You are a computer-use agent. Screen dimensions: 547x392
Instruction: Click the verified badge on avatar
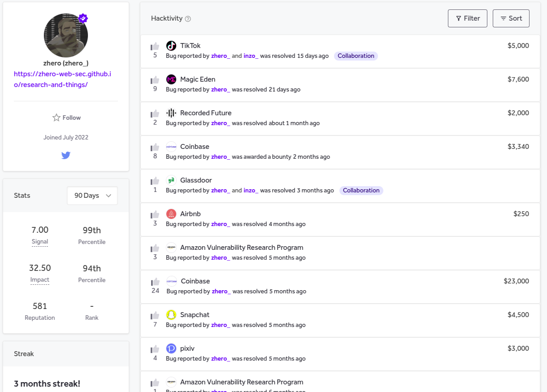tap(83, 18)
